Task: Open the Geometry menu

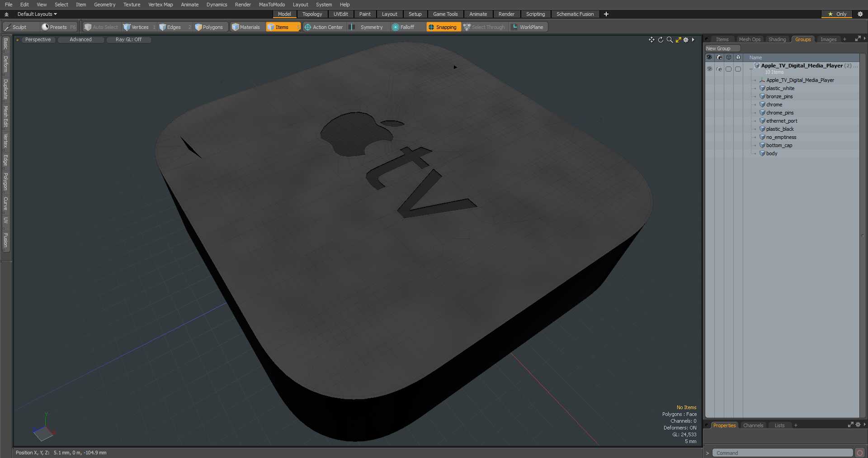Action: pyautogui.click(x=104, y=5)
